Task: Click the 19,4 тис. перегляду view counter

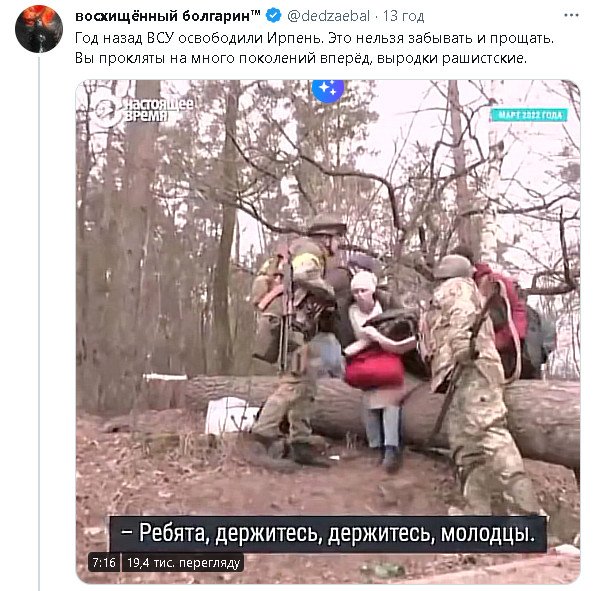Action: point(183,563)
